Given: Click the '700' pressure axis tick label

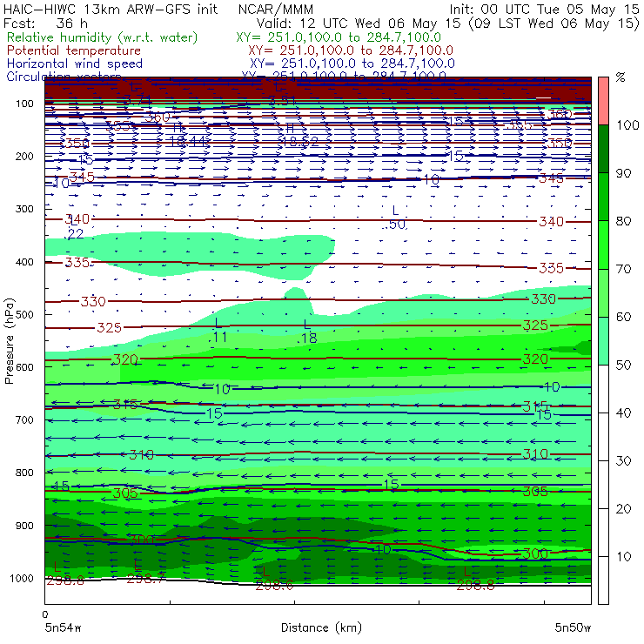Looking at the screenshot, I should click(x=24, y=420).
